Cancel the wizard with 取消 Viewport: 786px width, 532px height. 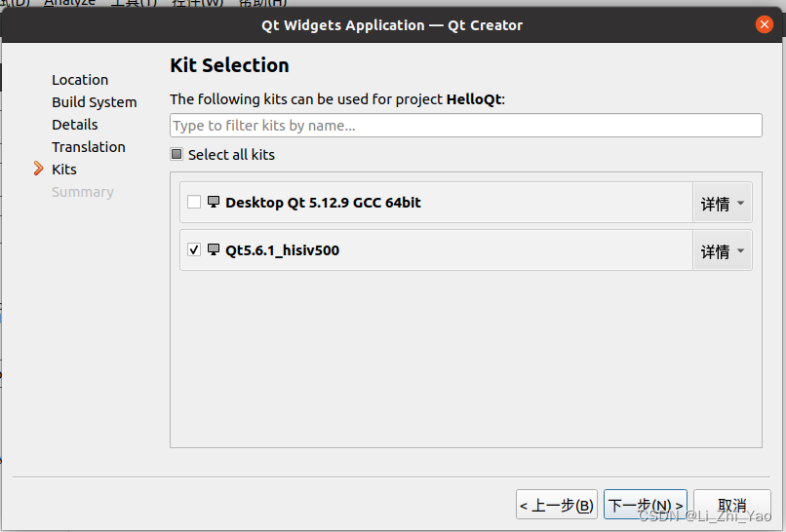pyautogui.click(x=731, y=505)
